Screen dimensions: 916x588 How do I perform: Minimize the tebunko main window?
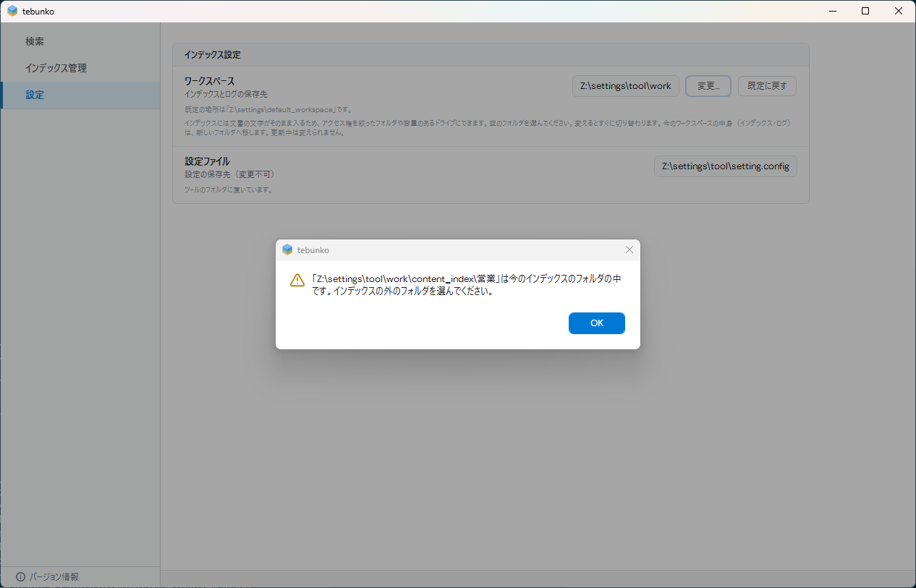click(x=832, y=11)
